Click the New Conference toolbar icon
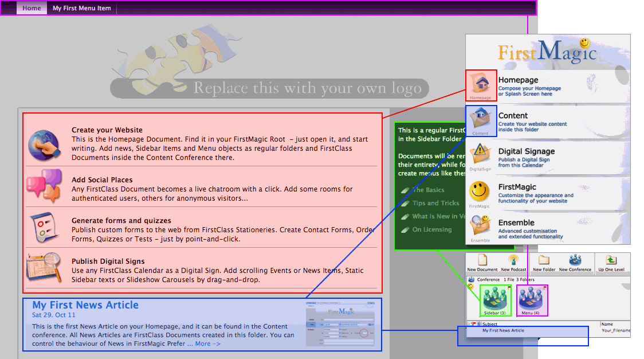The height and width of the screenshot is (359, 644). [x=575, y=263]
